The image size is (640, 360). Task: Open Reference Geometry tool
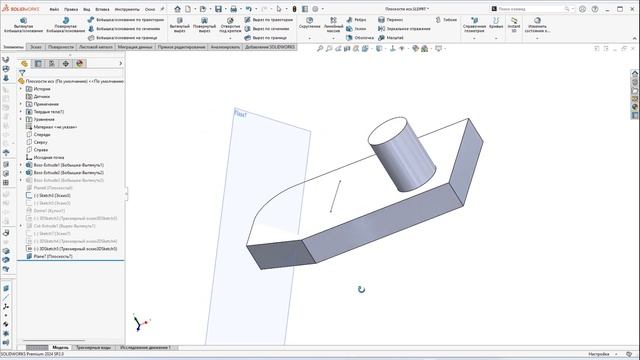[474, 25]
